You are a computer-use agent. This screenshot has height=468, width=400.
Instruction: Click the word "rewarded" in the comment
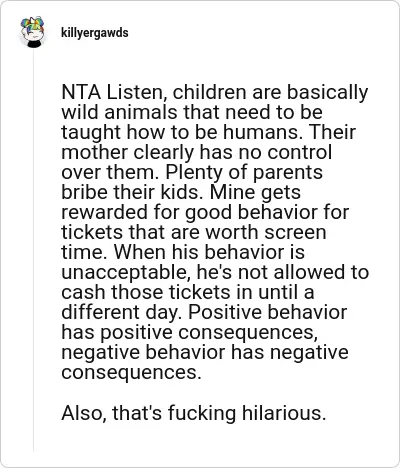click(104, 212)
